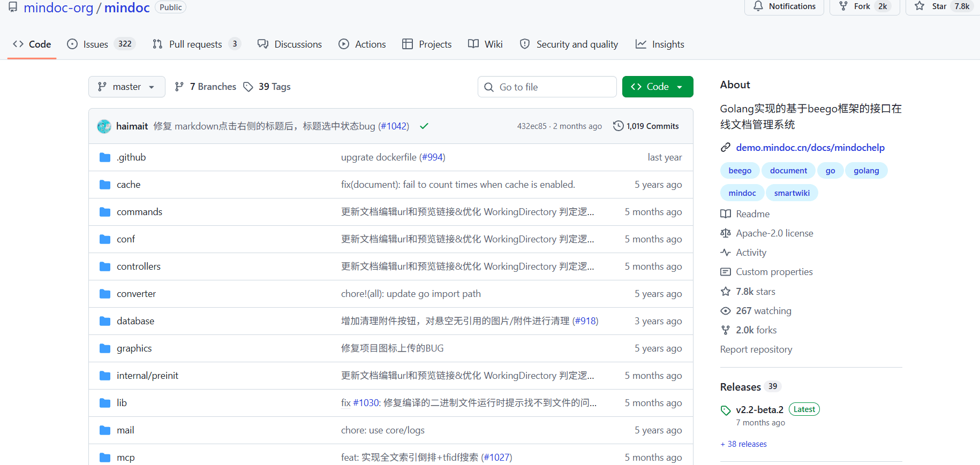Viewport: 980px width, 465px height.
Task: Open the #994 link in .github row
Action: tap(432, 157)
